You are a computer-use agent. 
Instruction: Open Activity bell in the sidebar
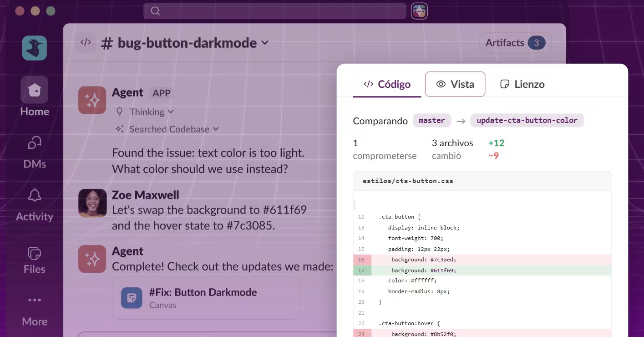pyautogui.click(x=35, y=205)
